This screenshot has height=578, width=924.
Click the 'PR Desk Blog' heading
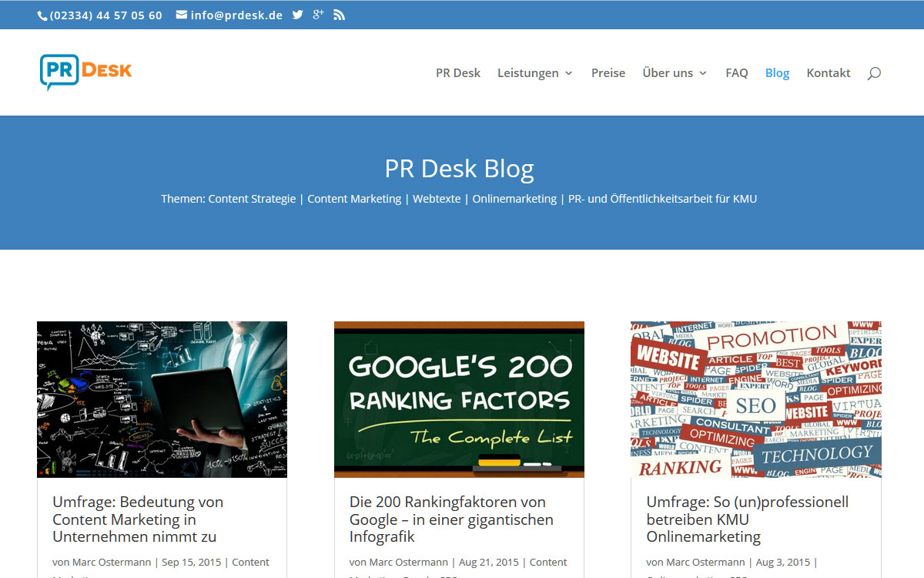coord(459,169)
